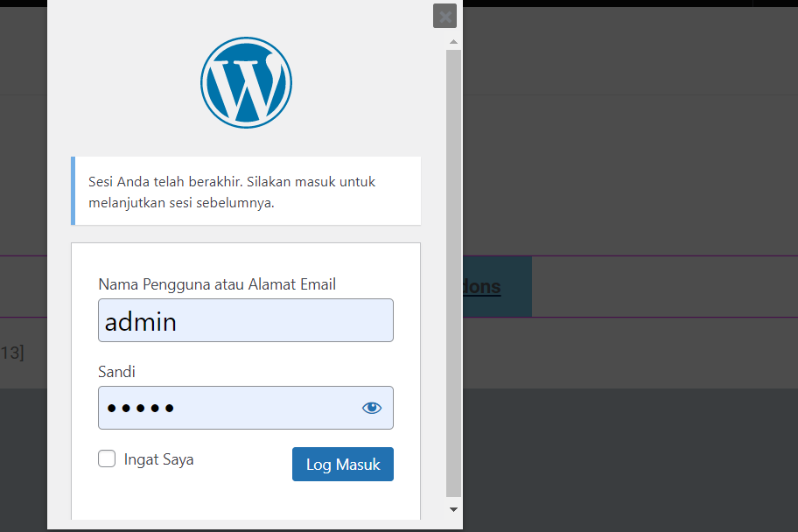
Task: Focus the Sandi password field
Action: [246, 408]
